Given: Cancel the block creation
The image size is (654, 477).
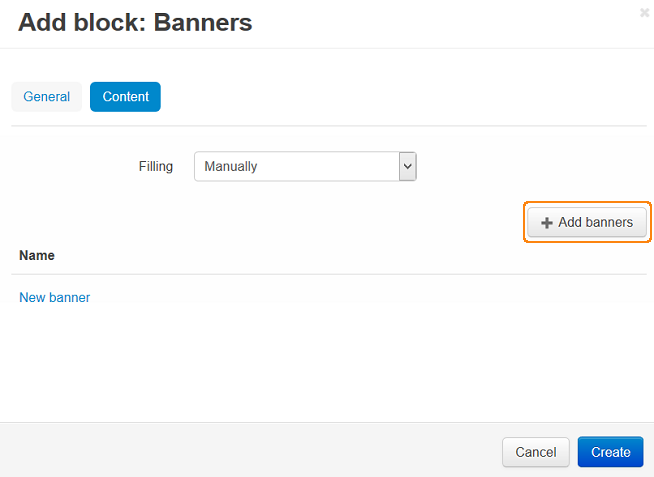Looking at the screenshot, I should point(536,452).
